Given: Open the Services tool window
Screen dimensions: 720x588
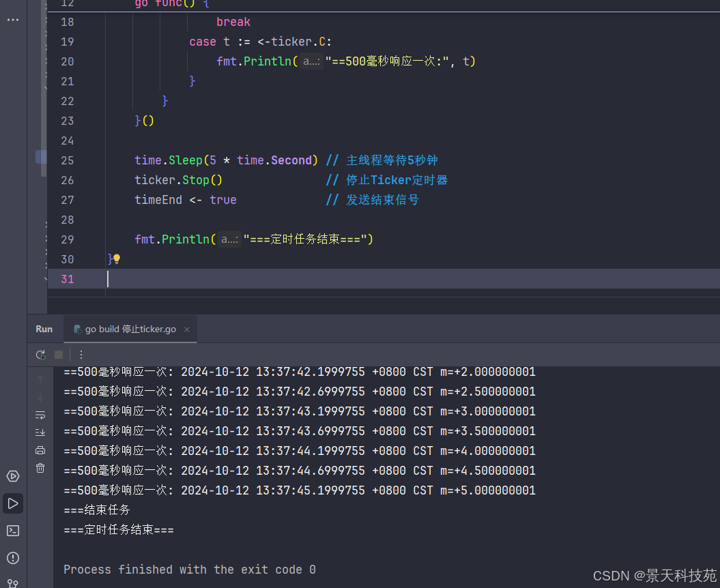Looking at the screenshot, I should coord(13,476).
